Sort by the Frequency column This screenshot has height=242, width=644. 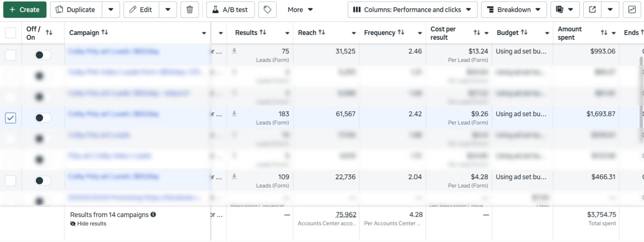(401, 33)
